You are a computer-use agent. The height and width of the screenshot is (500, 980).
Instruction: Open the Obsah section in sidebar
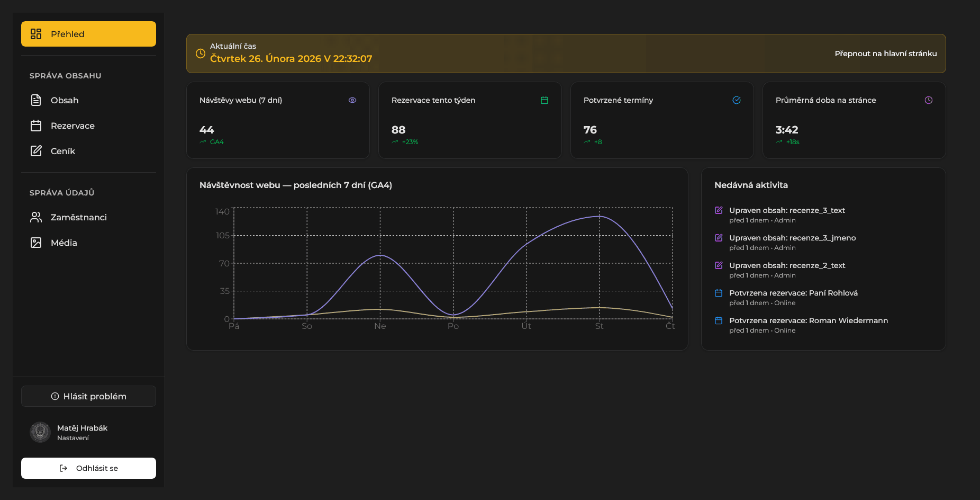(65, 100)
